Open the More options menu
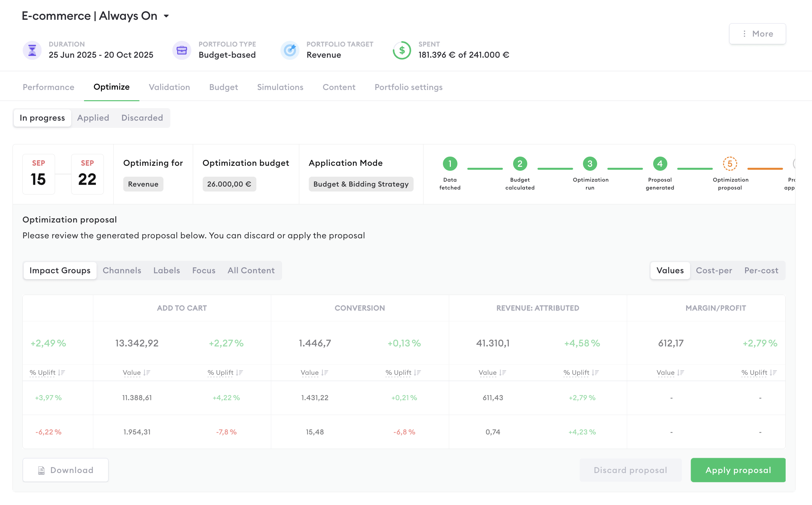Image resolution: width=812 pixels, height=505 pixels. pos(757,34)
